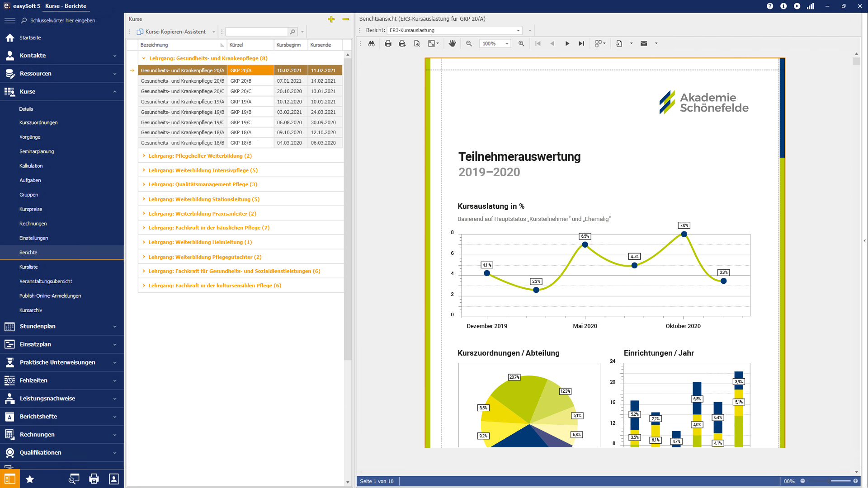The width and height of the screenshot is (868, 488).
Task: Open the 100% zoom level dropdown
Action: click(507, 43)
